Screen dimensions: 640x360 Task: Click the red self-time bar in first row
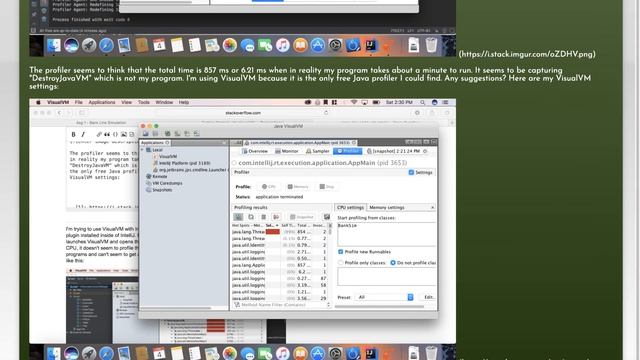[x=273, y=232]
